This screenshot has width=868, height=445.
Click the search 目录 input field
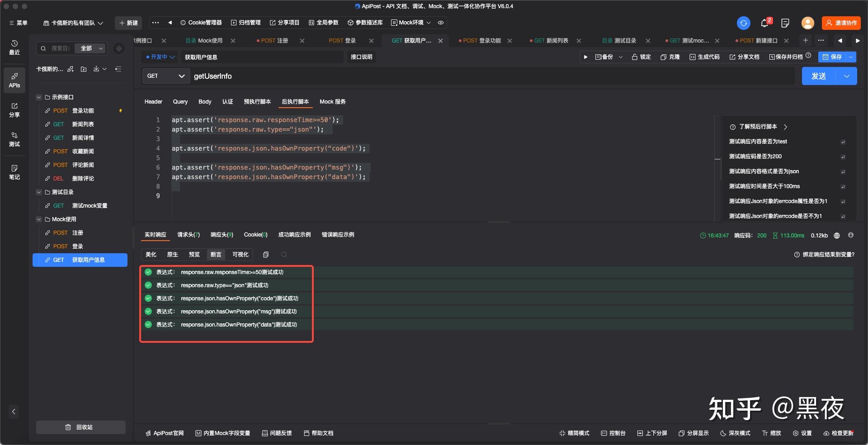(x=61, y=48)
